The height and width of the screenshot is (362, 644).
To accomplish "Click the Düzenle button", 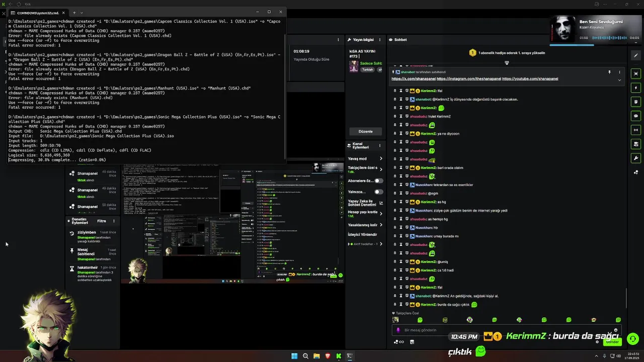I will (x=365, y=131).
